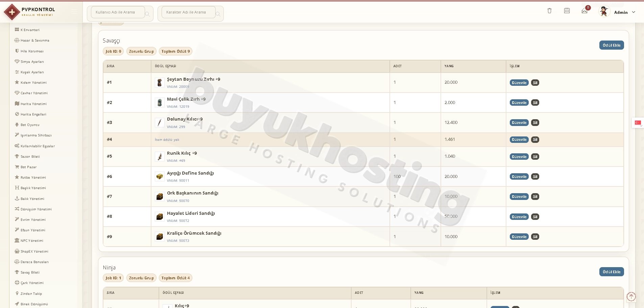Open Kıdem Yönetimi menu item
This screenshot has width=644, height=308.
click(30, 82)
